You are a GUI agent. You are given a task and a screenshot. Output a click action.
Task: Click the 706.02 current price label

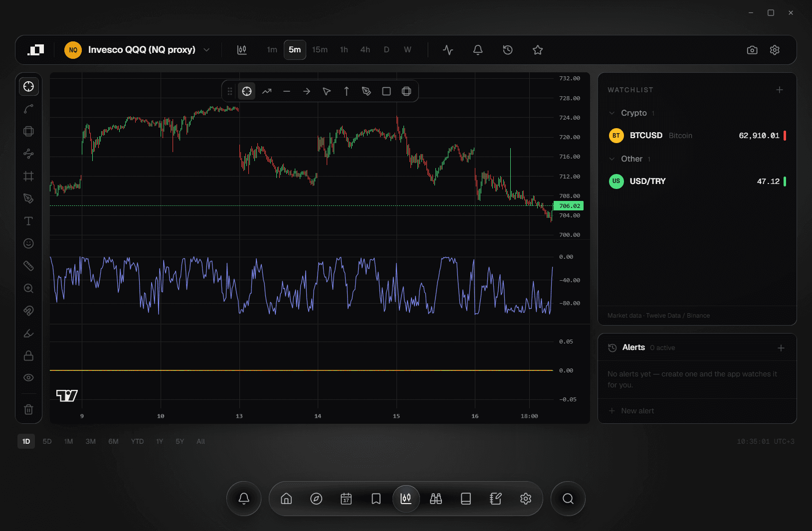click(569, 206)
